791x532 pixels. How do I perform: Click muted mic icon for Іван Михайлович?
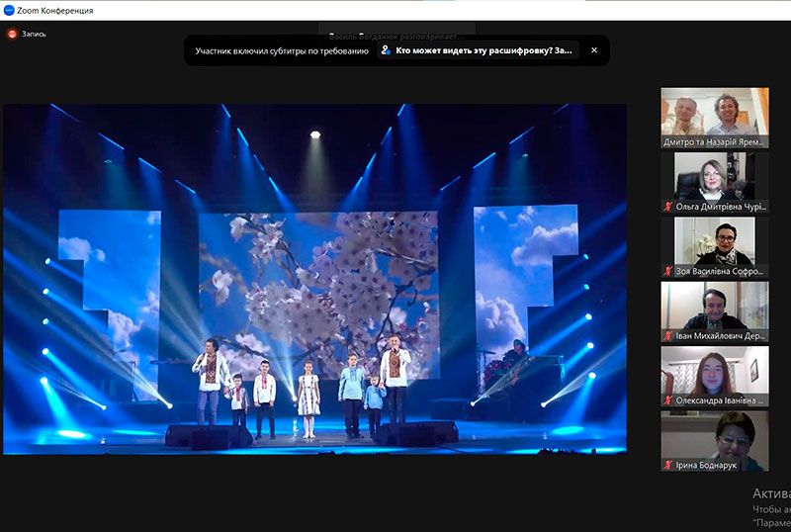(x=668, y=335)
